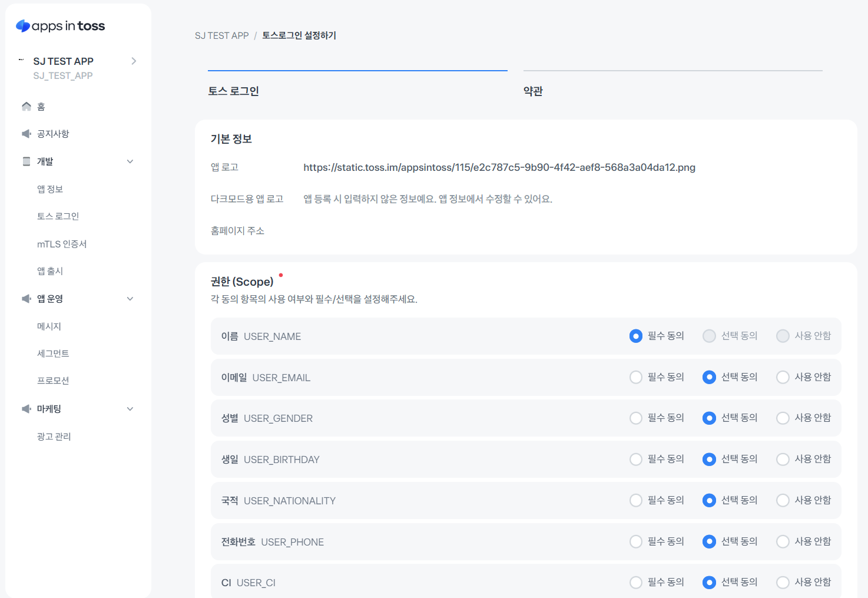Viewport: 868px width, 598px height.
Task: Set USER_PHONE to 필수 동의
Action: point(636,541)
